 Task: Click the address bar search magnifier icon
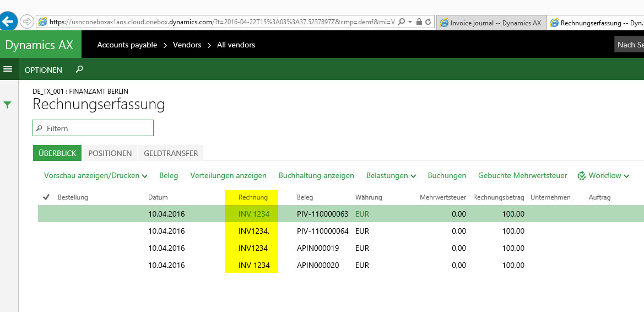coord(401,22)
